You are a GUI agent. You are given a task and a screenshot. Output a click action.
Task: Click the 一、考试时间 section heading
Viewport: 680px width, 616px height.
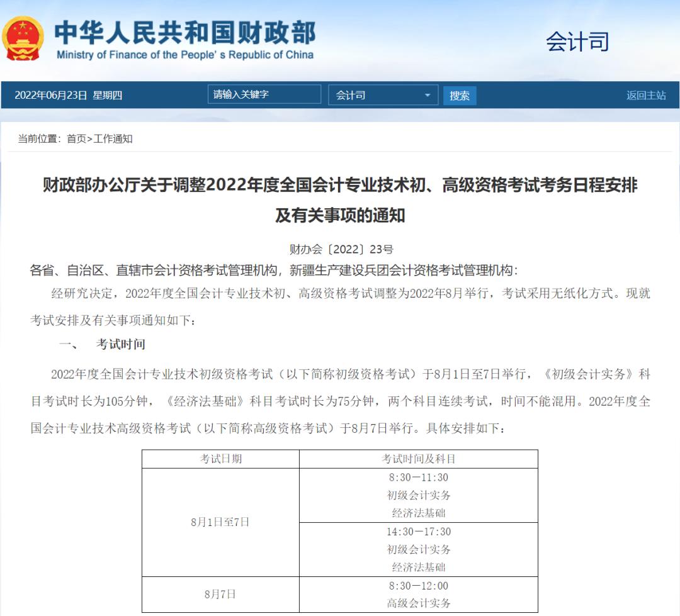tap(102, 344)
